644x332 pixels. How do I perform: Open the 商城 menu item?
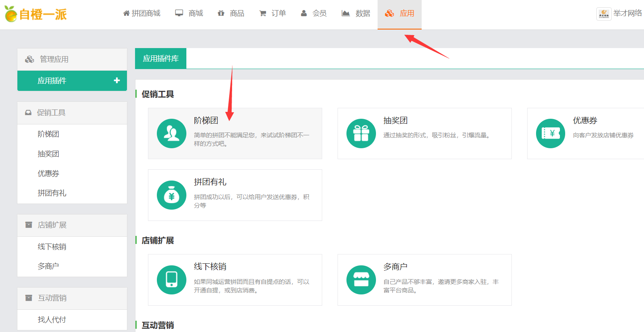(189, 13)
